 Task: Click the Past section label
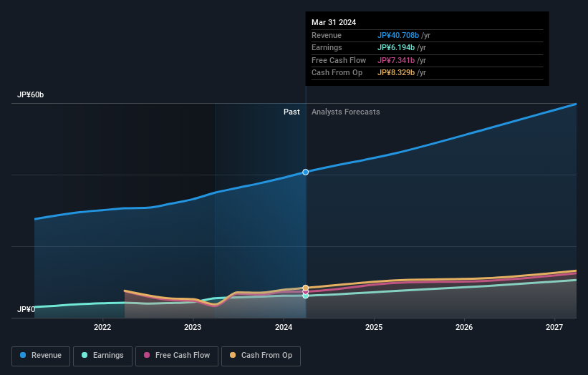[x=291, y=112]
